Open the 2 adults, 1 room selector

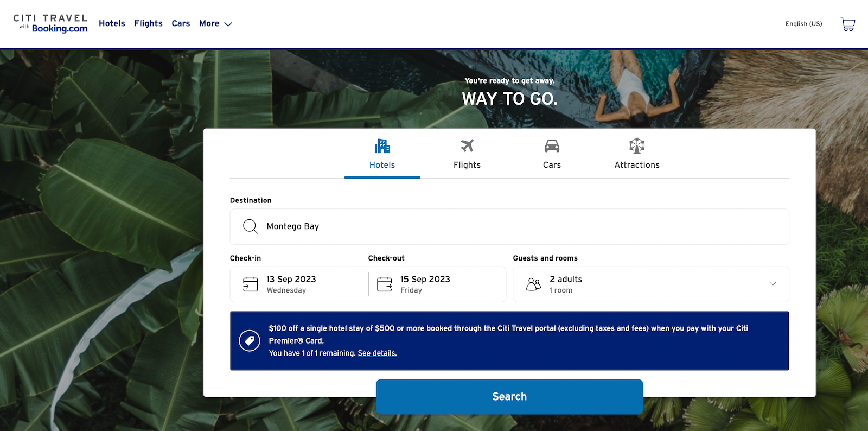coord(651,284)
